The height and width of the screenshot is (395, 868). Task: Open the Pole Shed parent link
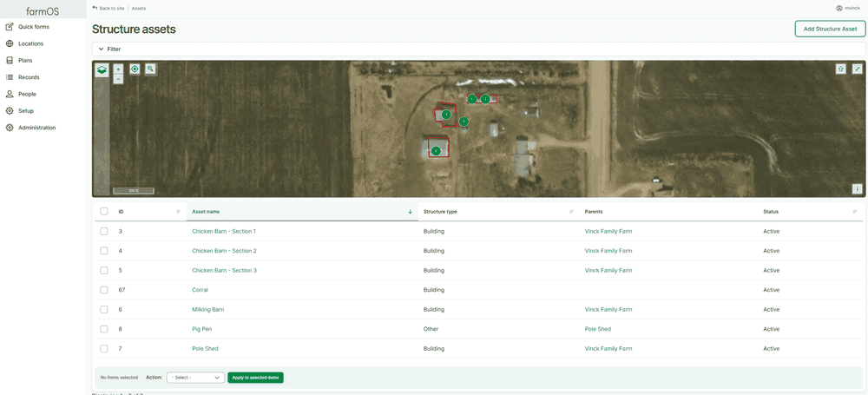pos(597,329)
